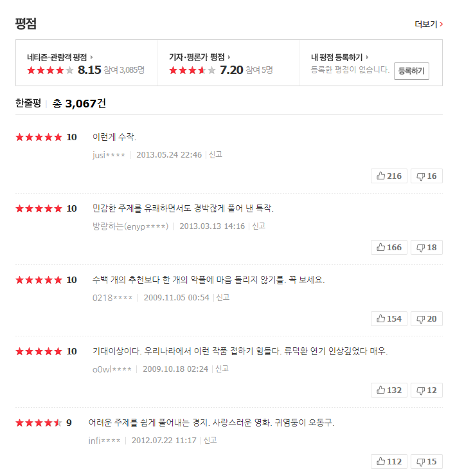Click the 한줄평 section heading

(x=28, y=103)
